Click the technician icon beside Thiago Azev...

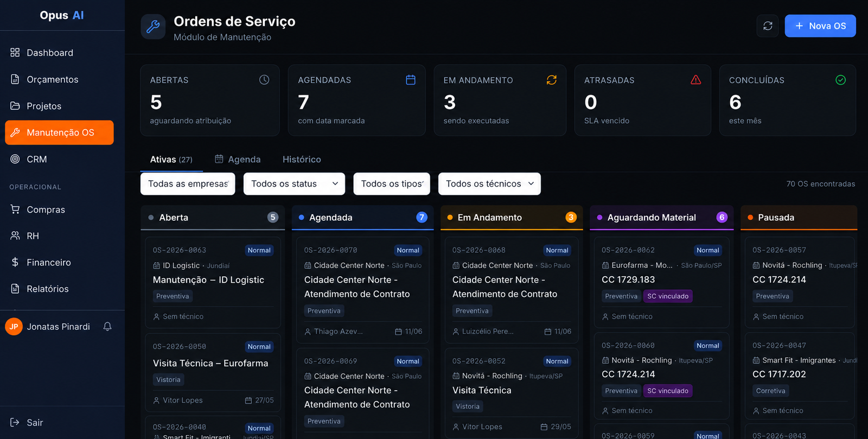click(308, 332)
